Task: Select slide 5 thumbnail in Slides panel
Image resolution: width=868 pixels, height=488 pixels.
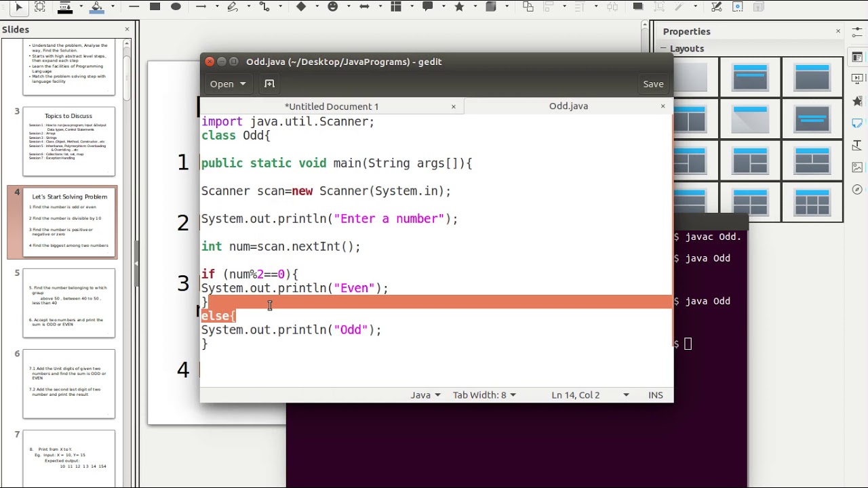Action: point(68,303)
